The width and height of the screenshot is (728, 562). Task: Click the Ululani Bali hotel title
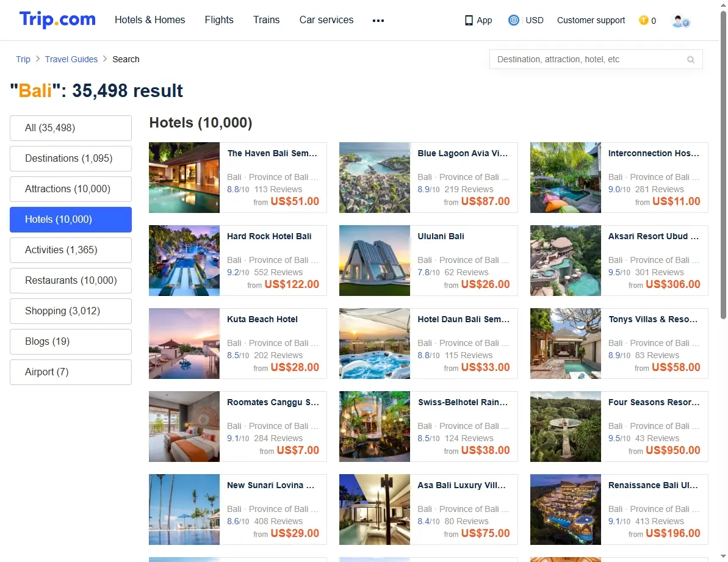click(441, 236)
